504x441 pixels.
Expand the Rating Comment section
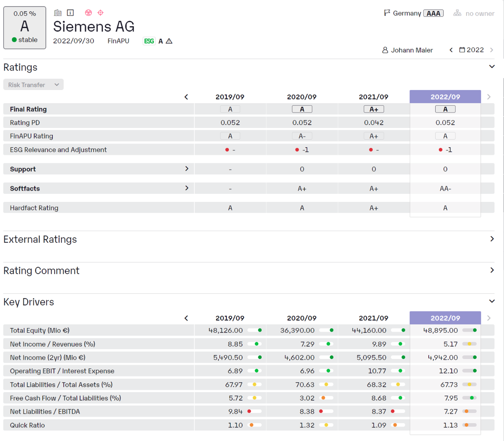tap(492, 270)
